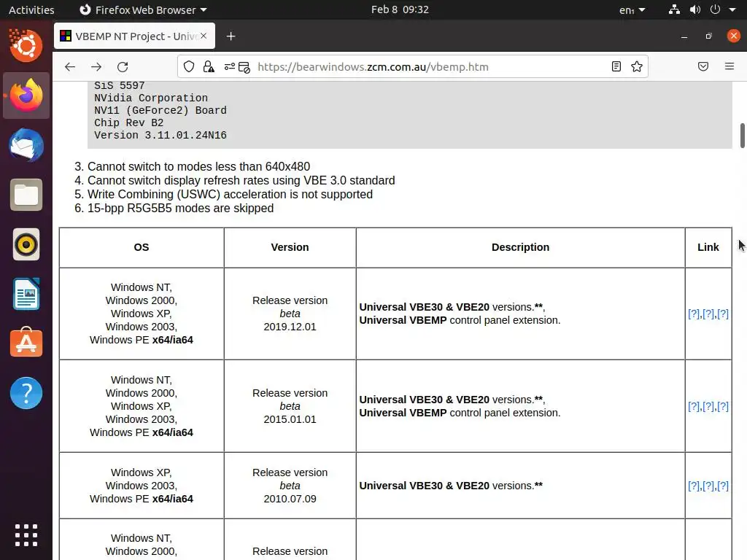Open Ubuntu Software store

26,343
